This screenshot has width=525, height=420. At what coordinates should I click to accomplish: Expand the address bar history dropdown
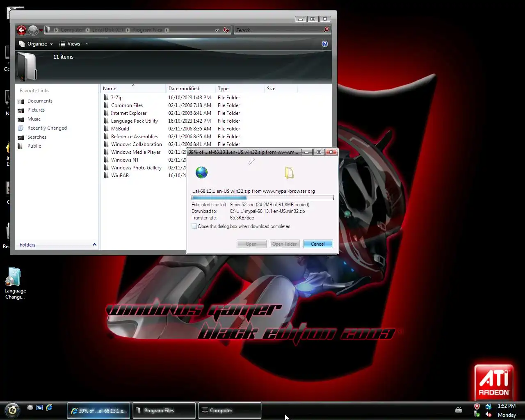217,30
